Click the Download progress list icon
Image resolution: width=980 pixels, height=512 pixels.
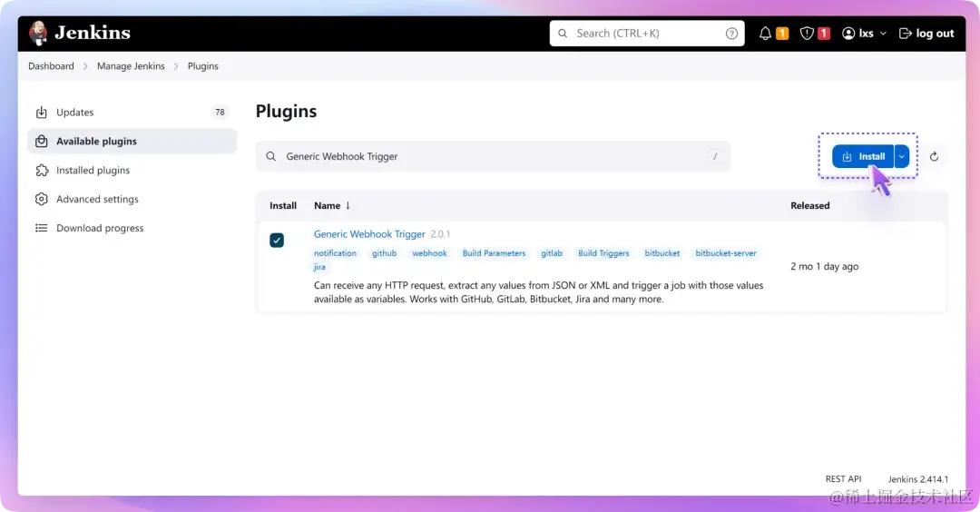(41, 228)
